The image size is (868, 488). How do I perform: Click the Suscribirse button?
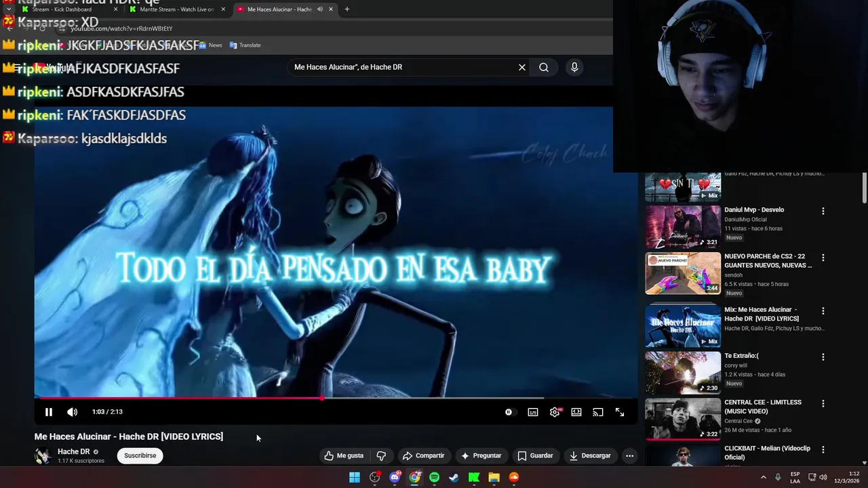point(140,455)
